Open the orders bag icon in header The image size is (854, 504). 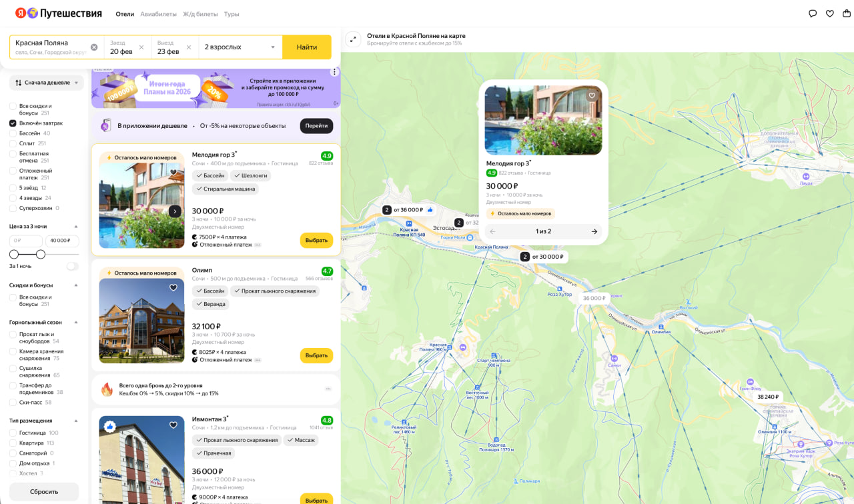[847, 13]
